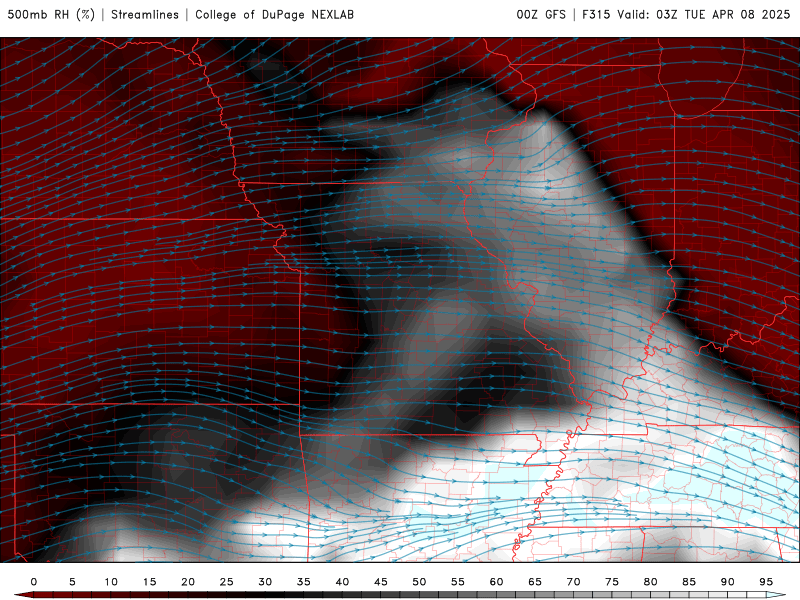Click the '30' value on the color scale
The width and height of the screenshot is (800, 600).
265,582
